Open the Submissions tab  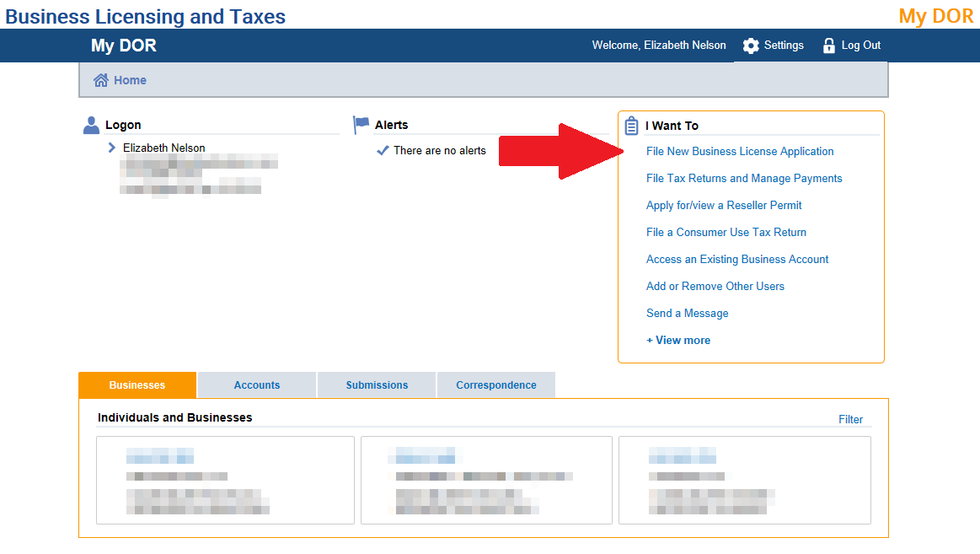tap(377, 385)
